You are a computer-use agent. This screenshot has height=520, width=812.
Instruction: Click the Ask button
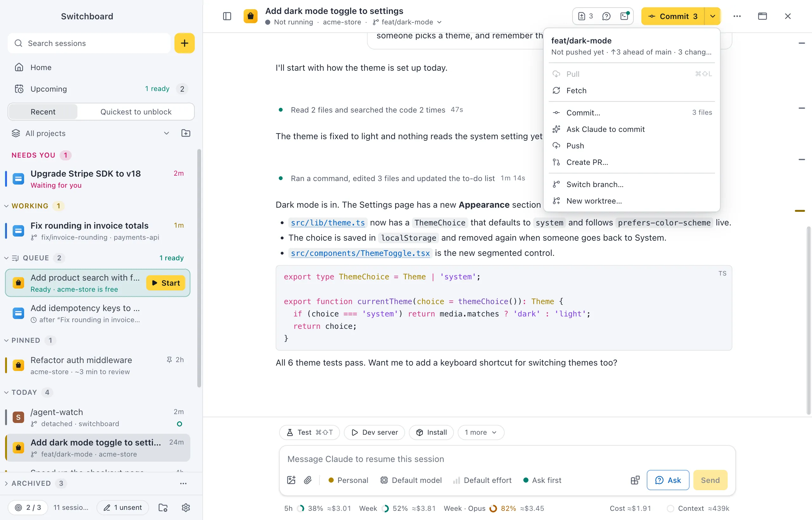click(668, 480)
